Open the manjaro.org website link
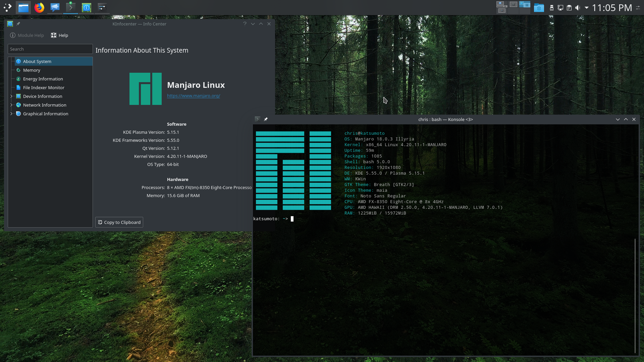The image size is (644, 362). [194, 96]
